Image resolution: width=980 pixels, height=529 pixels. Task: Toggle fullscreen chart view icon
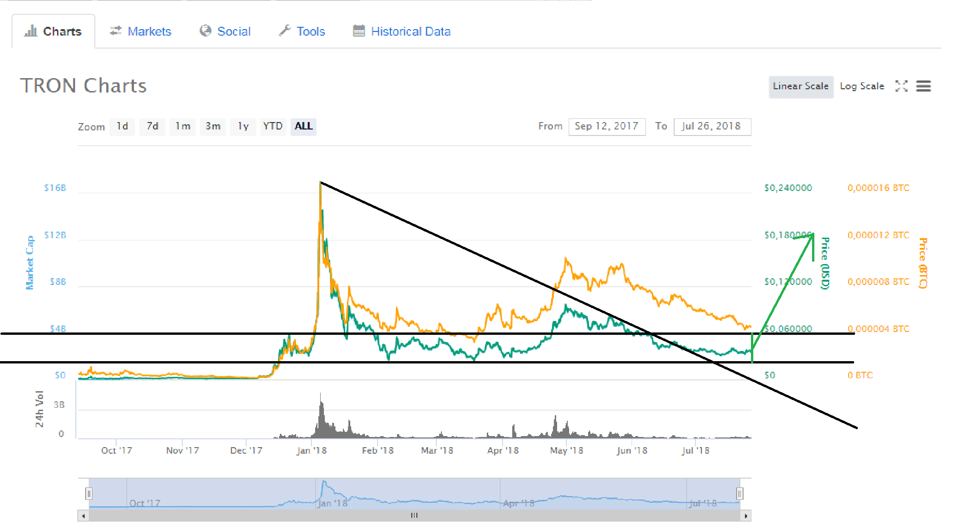tap(901, 86)
